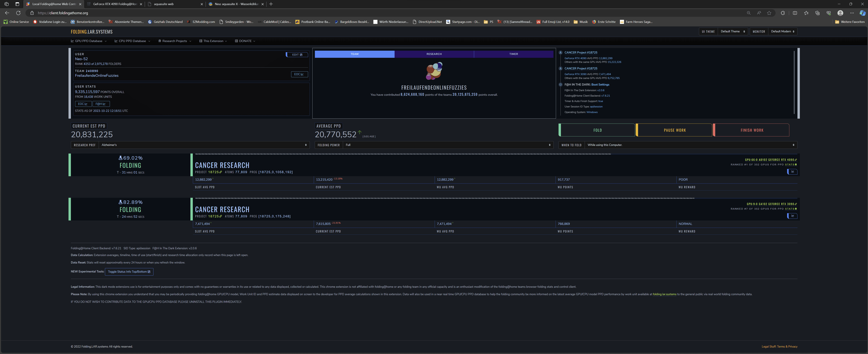This screenshot has width=868, height=354.
Task: Click the info feed scrollbar
Action: pyautogui.click(x=794, y=83)
